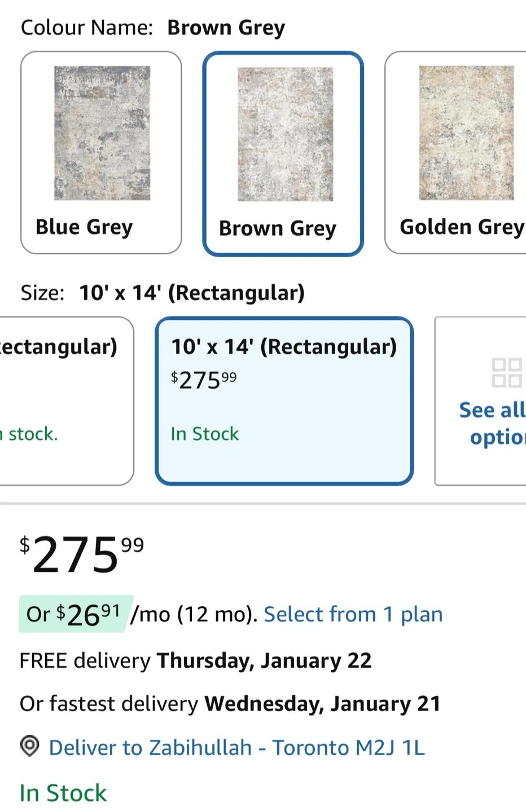
Task: Click the $275.99 price inside the size card
Action: [204, 380]
